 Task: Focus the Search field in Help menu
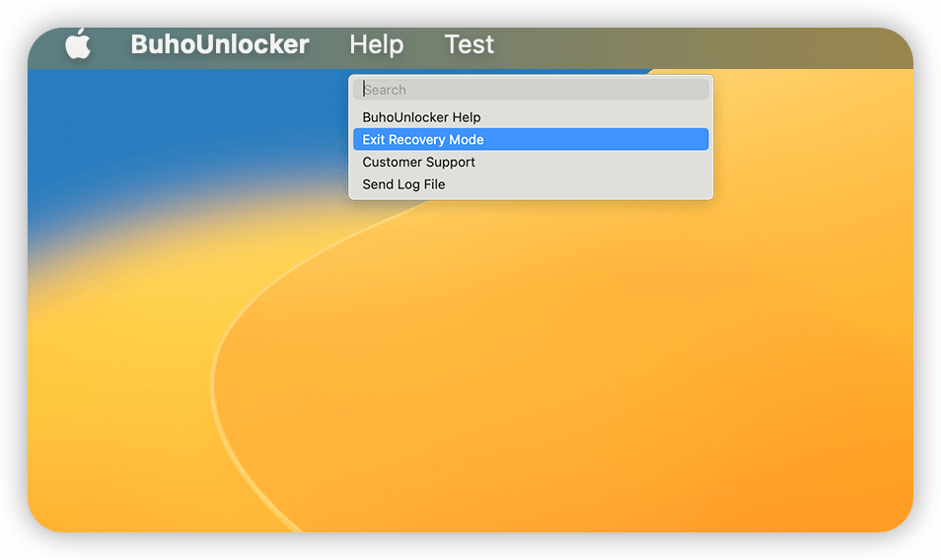[x=531, y=90]
